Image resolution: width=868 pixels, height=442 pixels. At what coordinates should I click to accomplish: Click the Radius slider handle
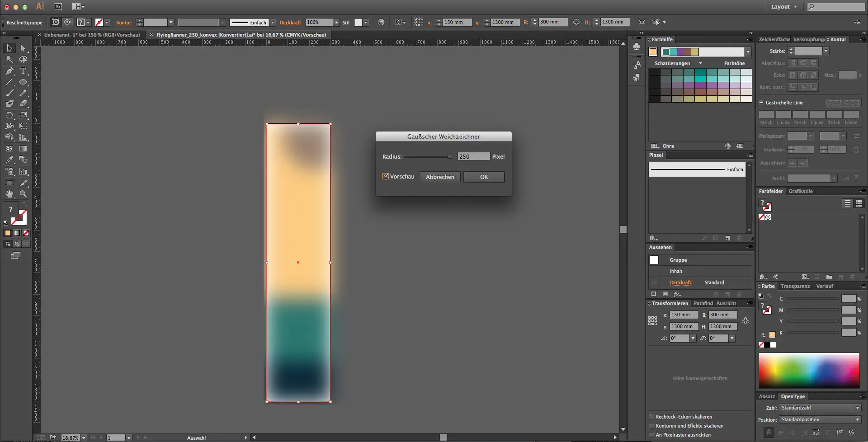click(449, 157)
